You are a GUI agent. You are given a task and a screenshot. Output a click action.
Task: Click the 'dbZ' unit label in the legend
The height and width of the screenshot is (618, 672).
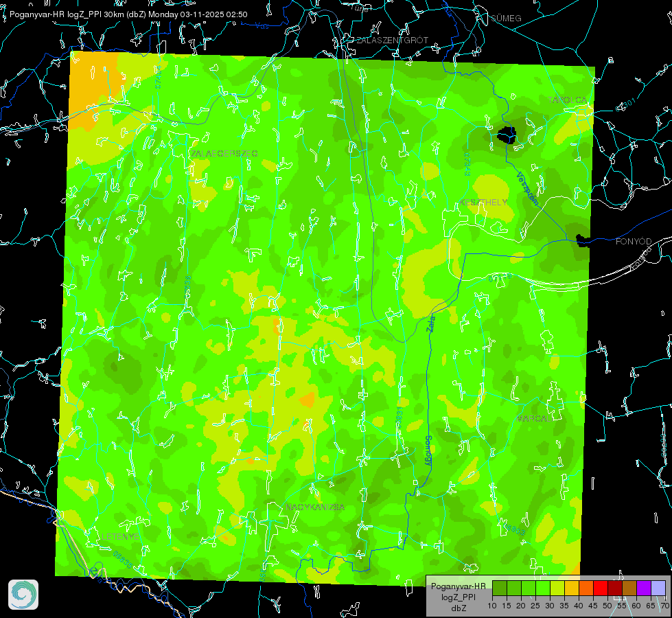click(x=458, y=608)
